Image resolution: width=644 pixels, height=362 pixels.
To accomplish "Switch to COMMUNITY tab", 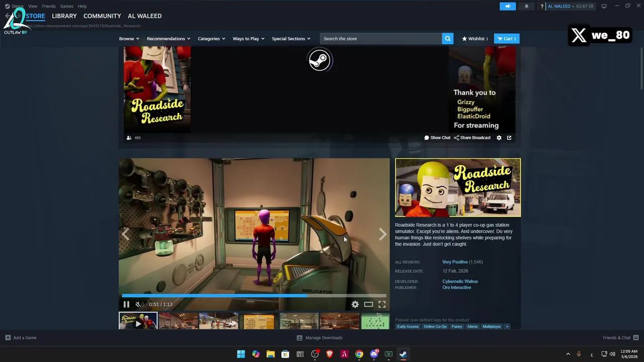I will [x=102, y=16].
